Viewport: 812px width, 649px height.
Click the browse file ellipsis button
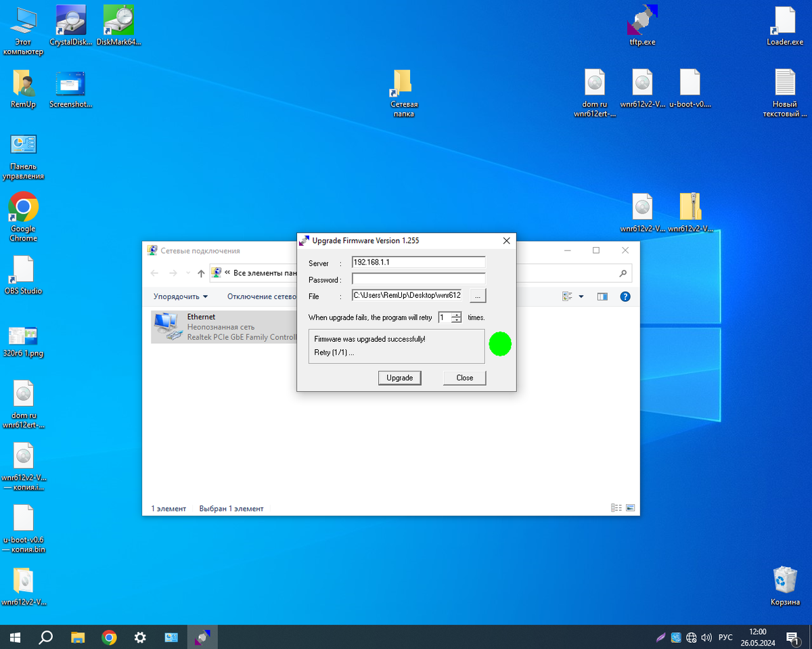477,295
